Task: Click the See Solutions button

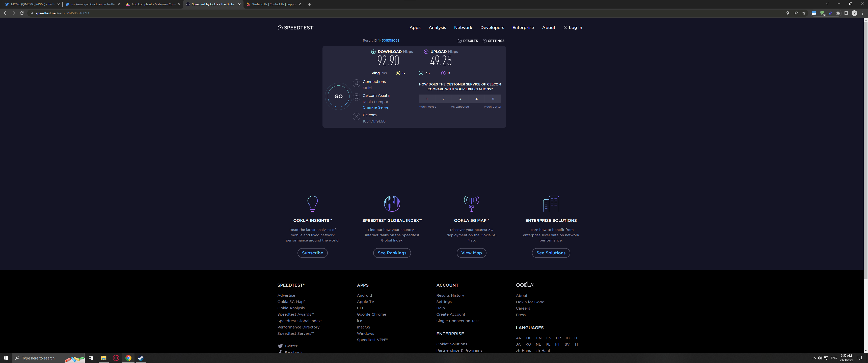Action: point(551,253)
